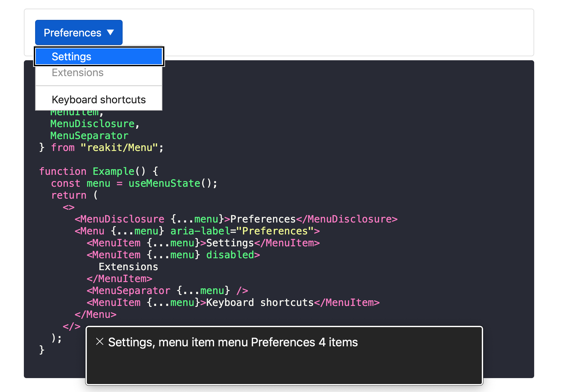Click aria-label="Preferences" attribute in code
562x392 pixels.
pyautogui.click(x=242, y=231)
